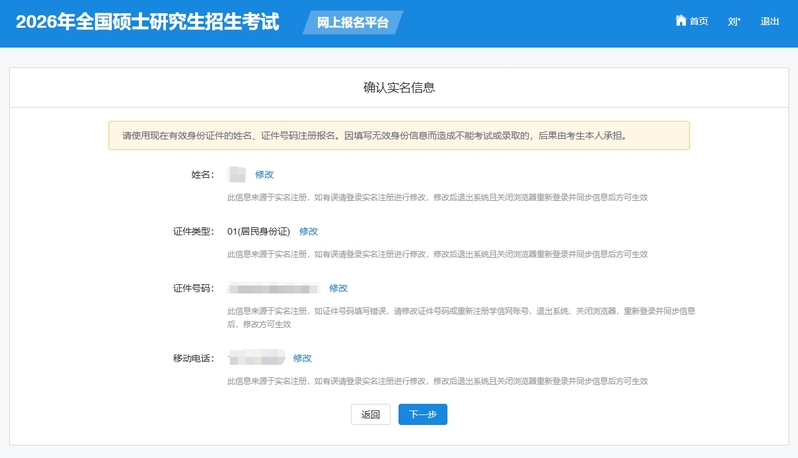Click the 01(居民身份证) ID type value
The height and width of the screenshot is (458, 798).
[x=258, y=231]
